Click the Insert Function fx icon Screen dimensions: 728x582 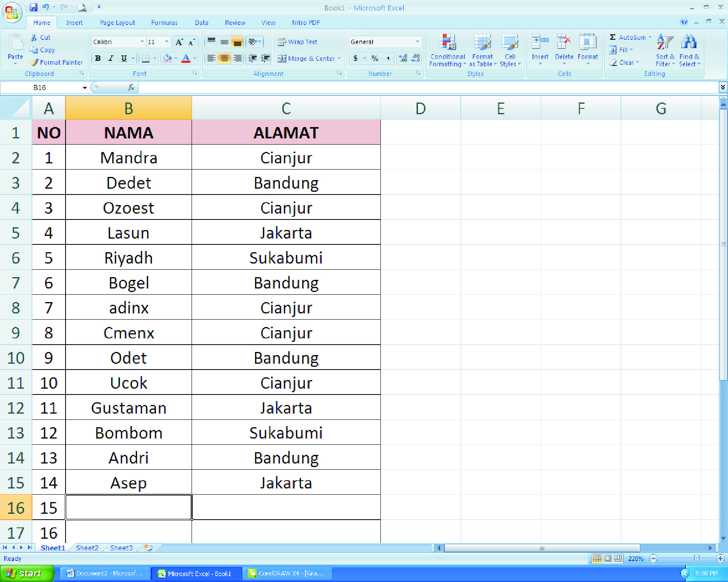131,87
